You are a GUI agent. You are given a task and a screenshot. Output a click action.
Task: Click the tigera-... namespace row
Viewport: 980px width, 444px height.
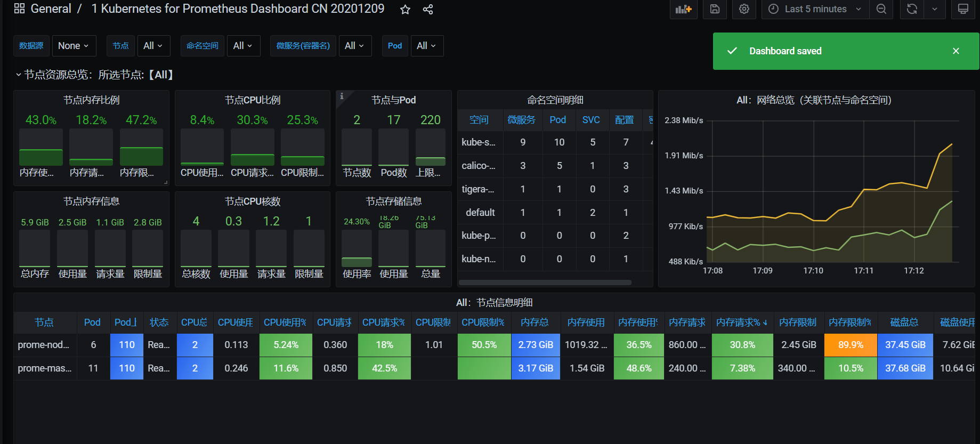pyautogui.click(x=555, y=189)
